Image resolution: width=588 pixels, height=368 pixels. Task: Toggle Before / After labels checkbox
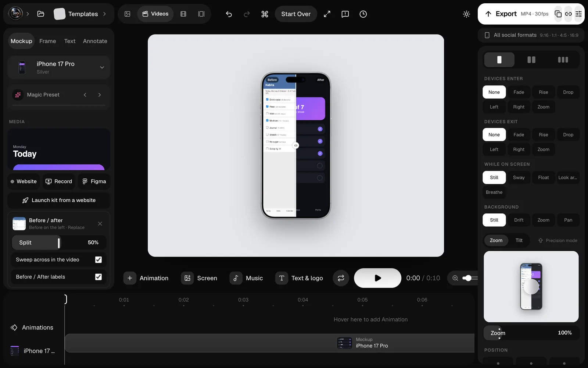[98, 277]
